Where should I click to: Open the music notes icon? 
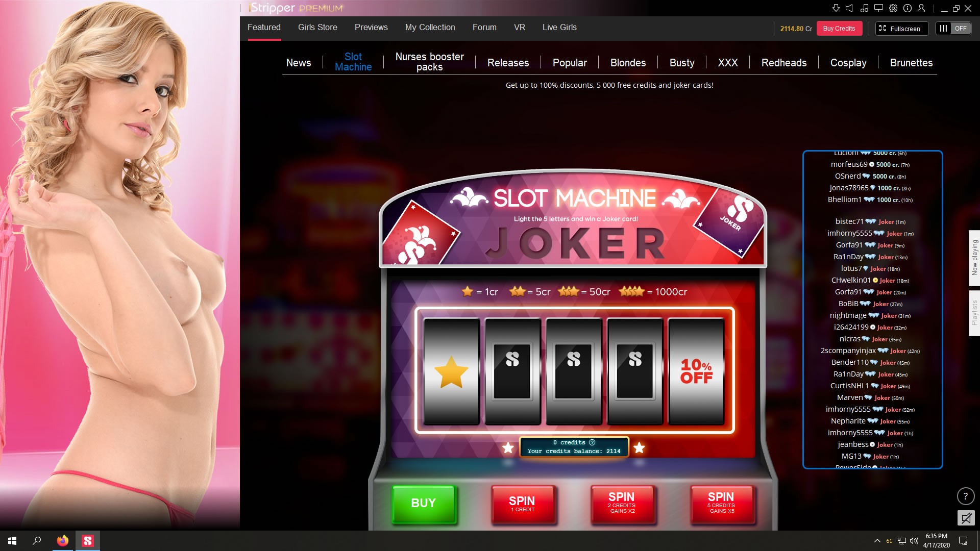(864, 8)
